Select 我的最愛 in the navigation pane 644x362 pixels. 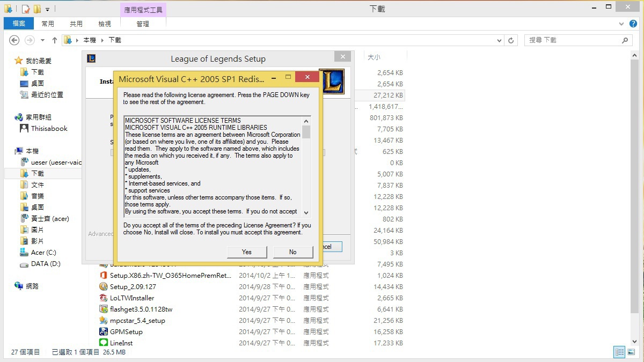[39, 61]
